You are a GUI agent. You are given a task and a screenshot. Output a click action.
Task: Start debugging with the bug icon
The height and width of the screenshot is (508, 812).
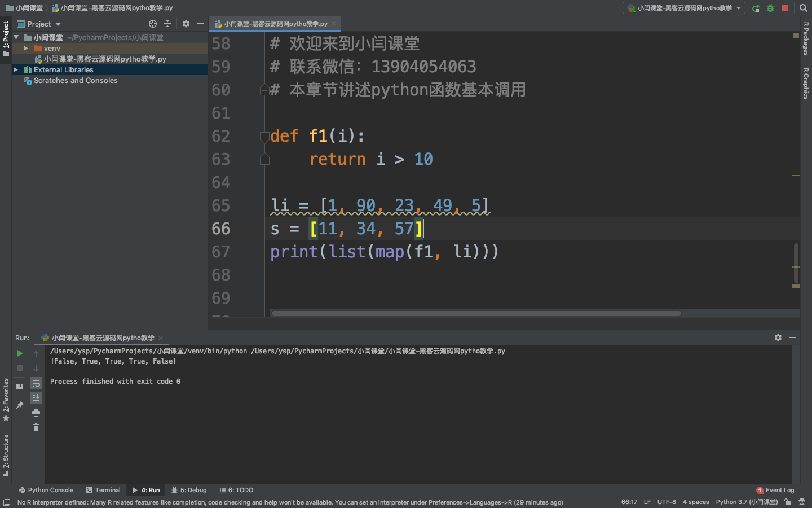(770, 8)
